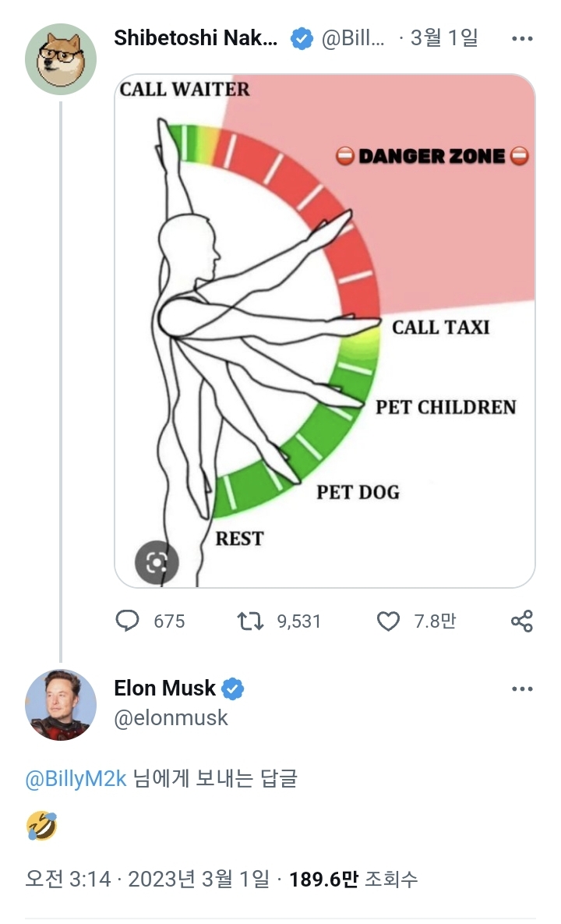Click the 9,531 retweet count

[299, 621]
